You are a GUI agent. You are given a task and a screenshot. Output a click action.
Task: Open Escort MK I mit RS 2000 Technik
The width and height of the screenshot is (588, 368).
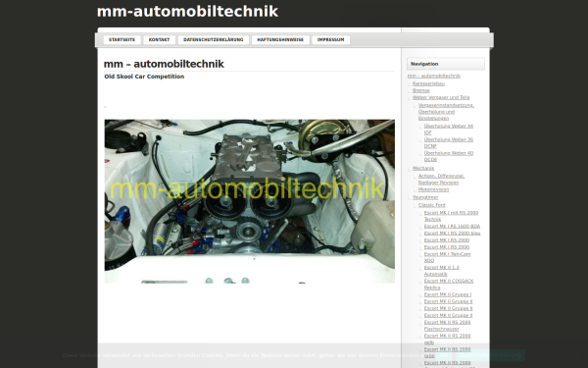point(451,216)
